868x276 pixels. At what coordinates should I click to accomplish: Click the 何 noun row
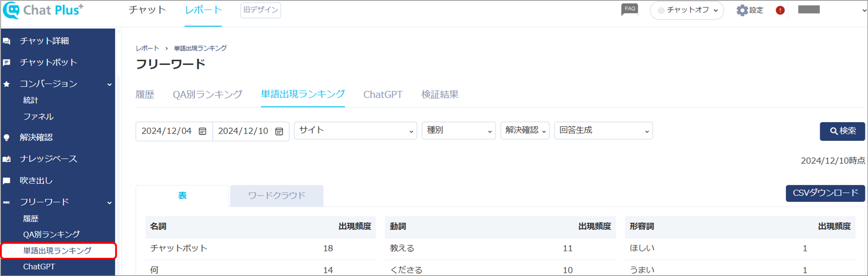click(260, 268)
